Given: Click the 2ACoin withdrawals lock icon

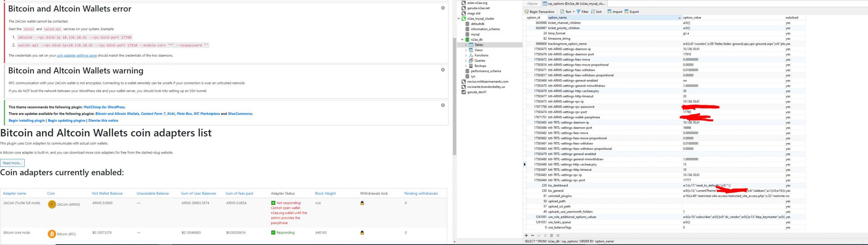Looking at the screenshot, I should tap(362, 203).
